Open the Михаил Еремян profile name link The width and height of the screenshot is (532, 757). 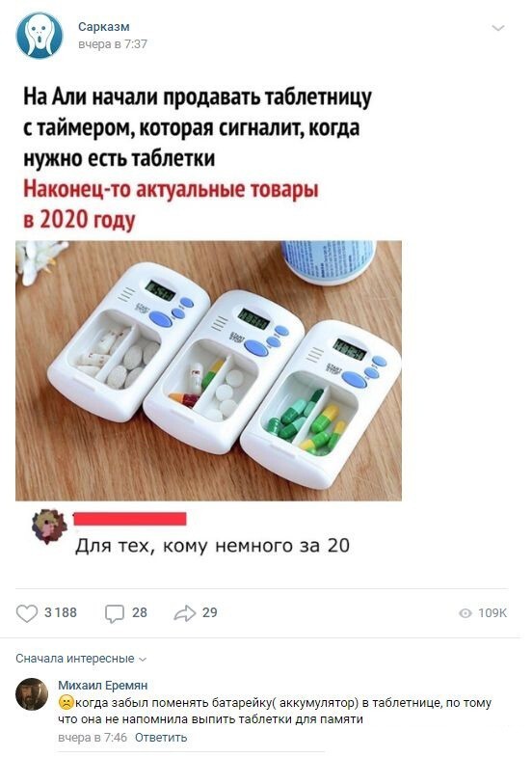[103, 685]
